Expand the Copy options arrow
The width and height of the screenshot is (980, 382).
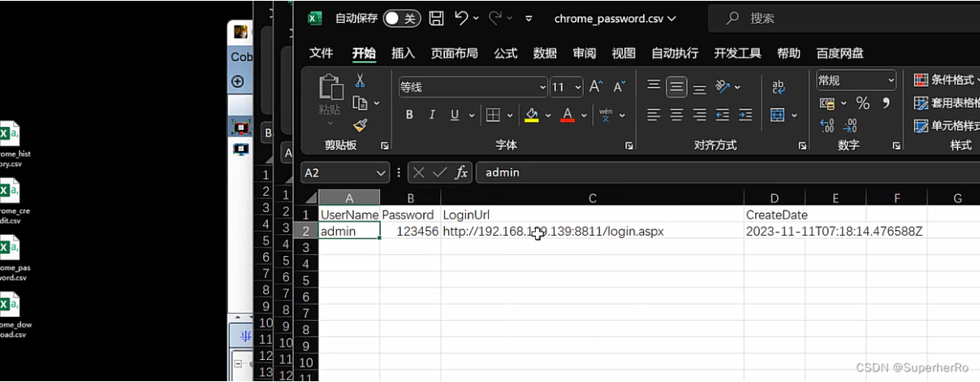(x=377, y=103)
